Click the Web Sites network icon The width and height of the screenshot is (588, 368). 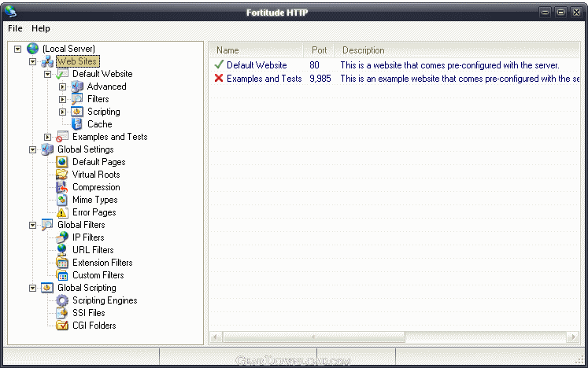click(x=47, y=61)
